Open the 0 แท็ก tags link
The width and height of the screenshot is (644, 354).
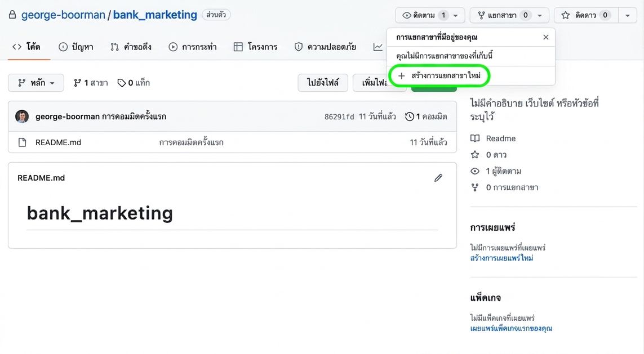(134, 83)
